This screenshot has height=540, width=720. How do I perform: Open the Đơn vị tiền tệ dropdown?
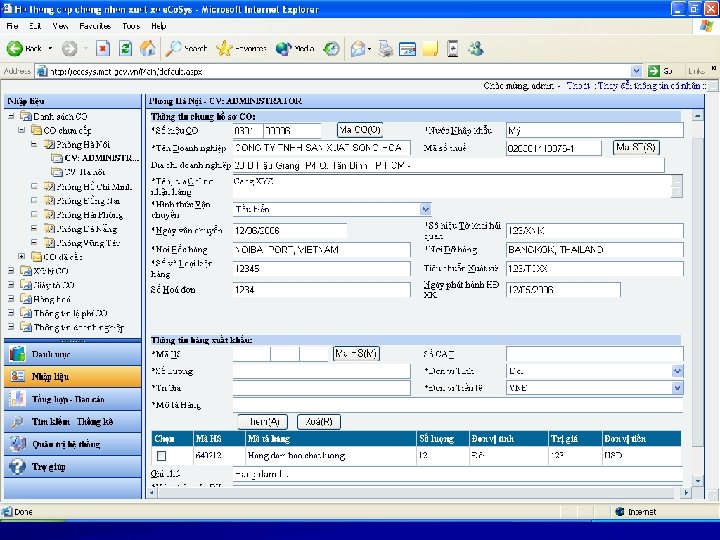677,387
